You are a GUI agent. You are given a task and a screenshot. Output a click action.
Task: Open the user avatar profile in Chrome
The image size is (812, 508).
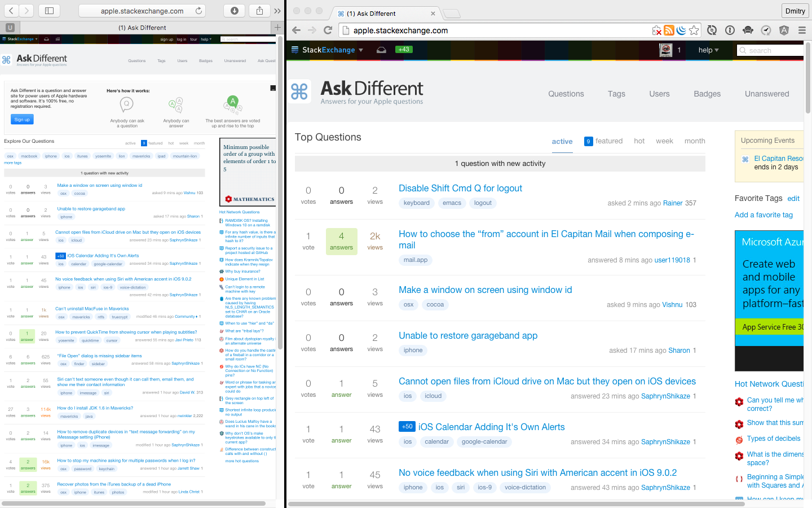tap(666, 50)
